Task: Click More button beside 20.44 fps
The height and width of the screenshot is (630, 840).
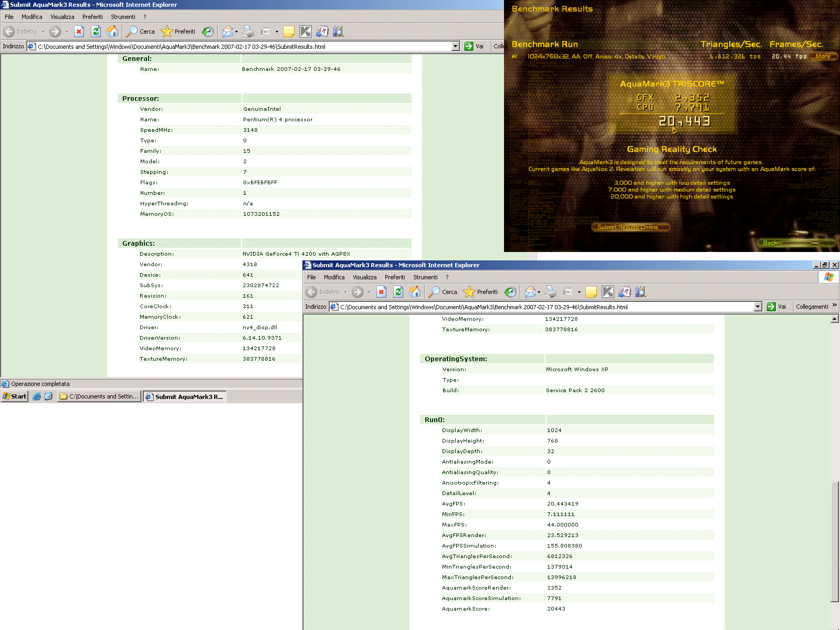Action: tap(823, 56)
